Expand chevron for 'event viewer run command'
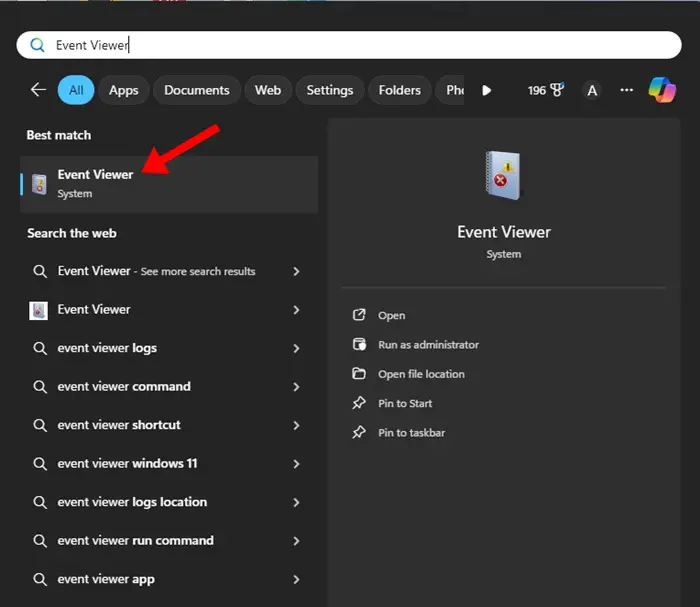Image resolution: width=700 pixels, height=607 pixels. 296,541
